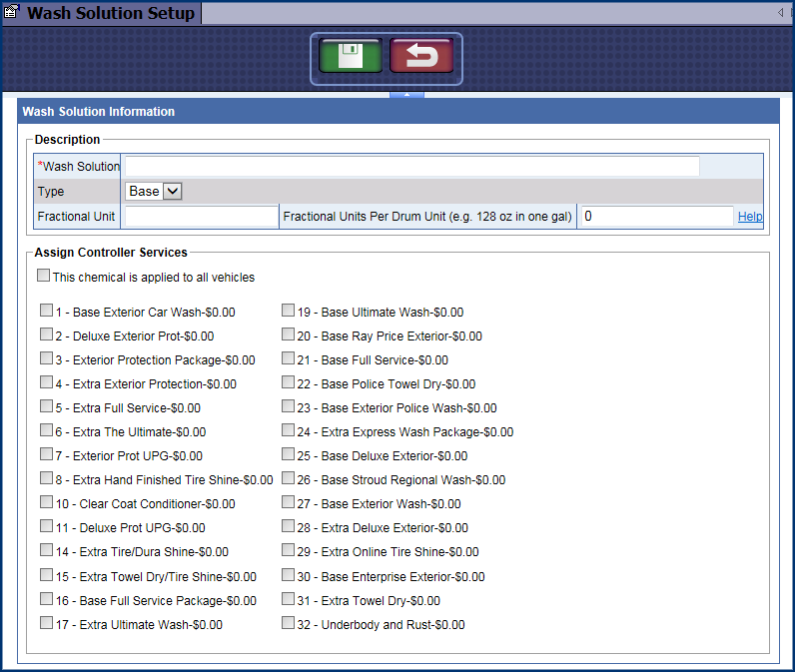Click the Wash Solution name input field

tap(411, 167)
